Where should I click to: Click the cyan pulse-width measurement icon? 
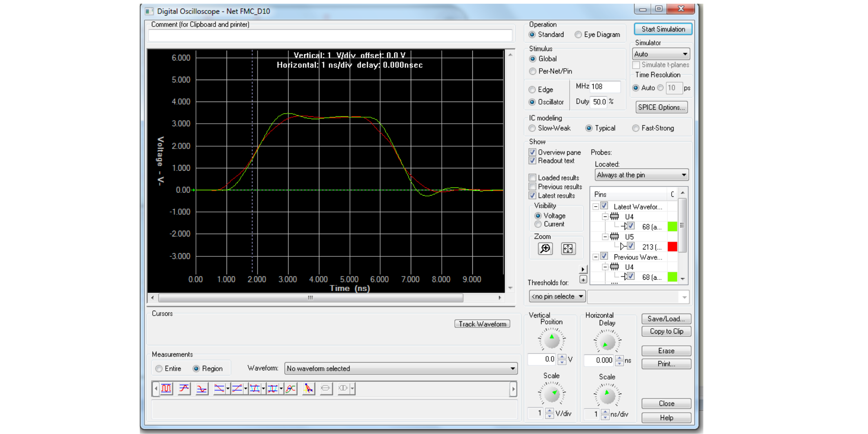click(x=255, y=388)
